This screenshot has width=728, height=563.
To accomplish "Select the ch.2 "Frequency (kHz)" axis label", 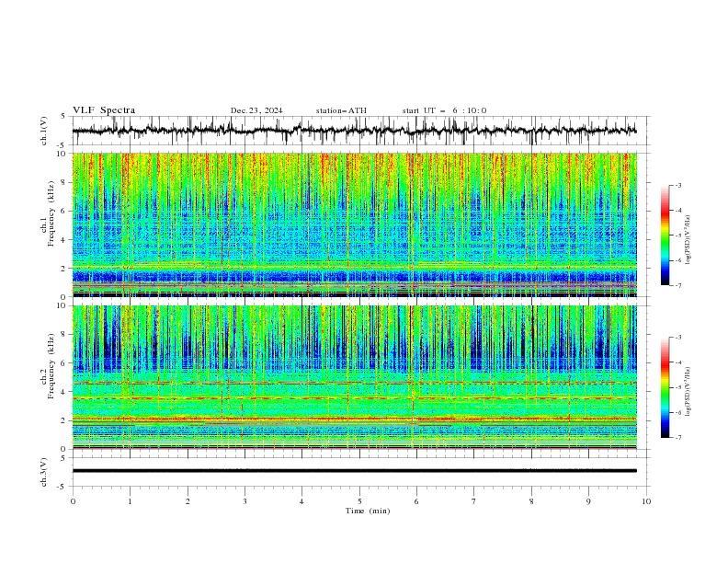I will tap(51, 366).
